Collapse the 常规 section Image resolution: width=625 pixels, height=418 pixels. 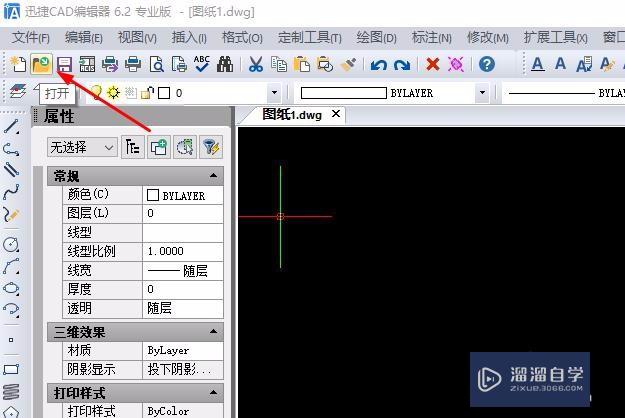tap(213, 175)
